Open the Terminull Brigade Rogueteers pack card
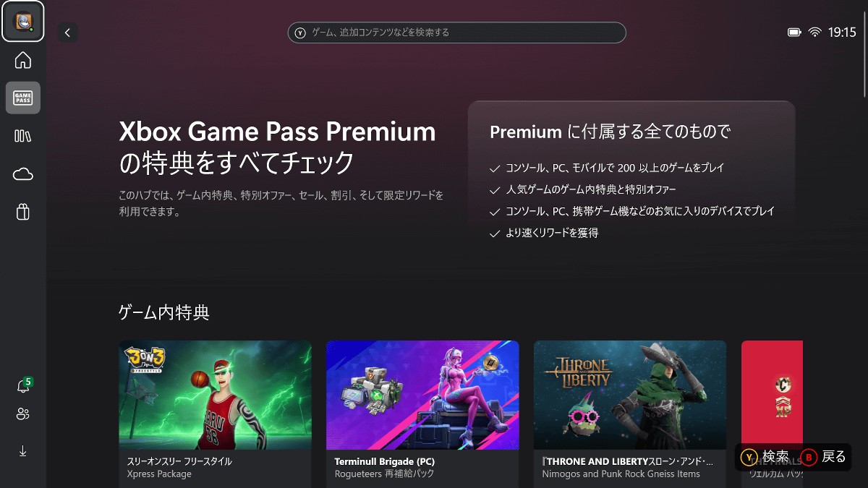The image size is (868, 488). [422, 414]
